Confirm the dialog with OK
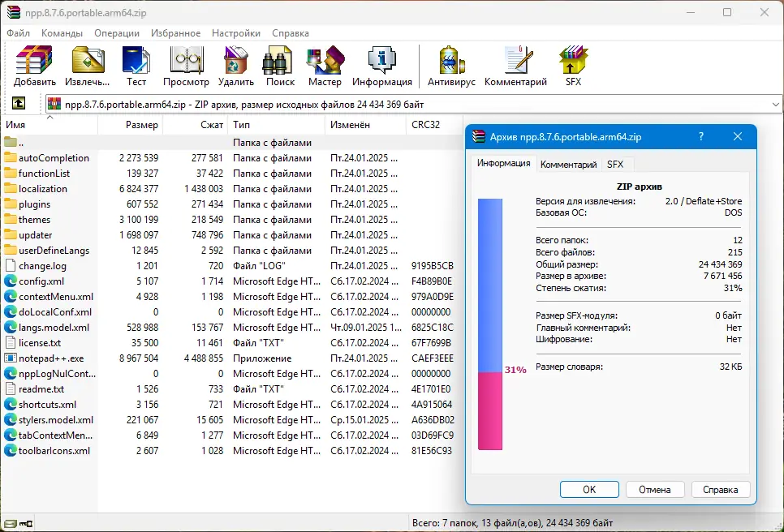Screen dimensions: 784x532 click(589, 490)
